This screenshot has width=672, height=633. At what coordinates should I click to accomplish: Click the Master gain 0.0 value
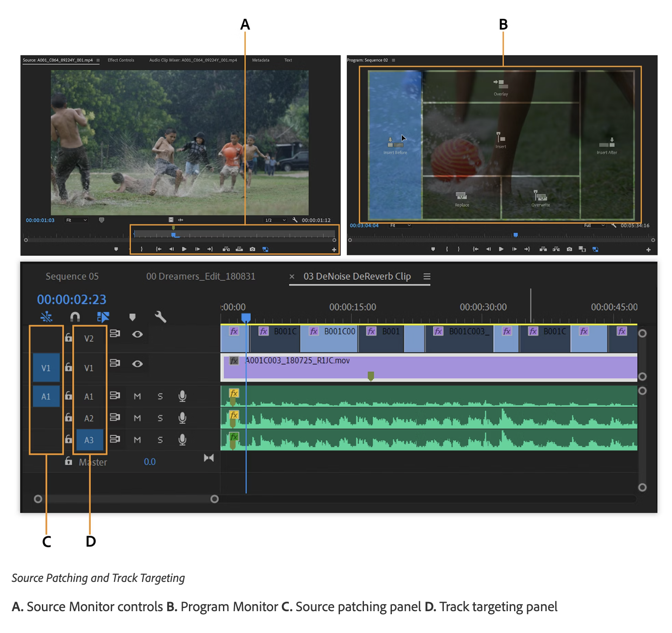(x=150, y=461)
